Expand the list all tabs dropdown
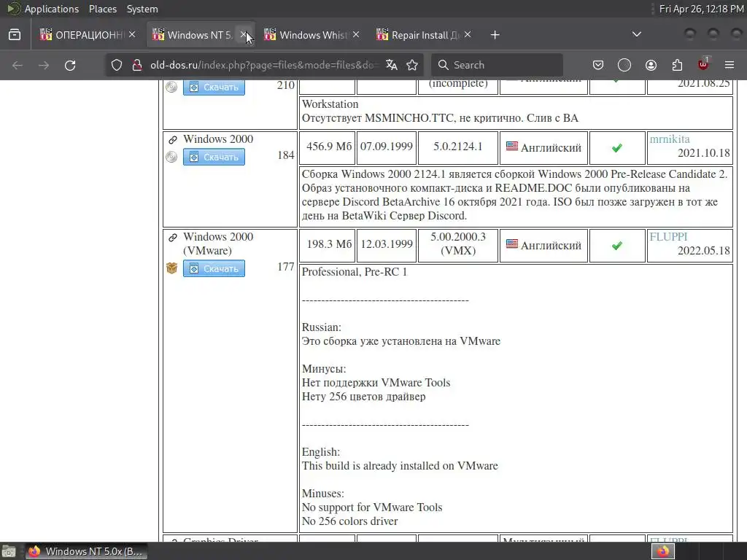Screen dimensions: 747x560 tap(636, 34)
